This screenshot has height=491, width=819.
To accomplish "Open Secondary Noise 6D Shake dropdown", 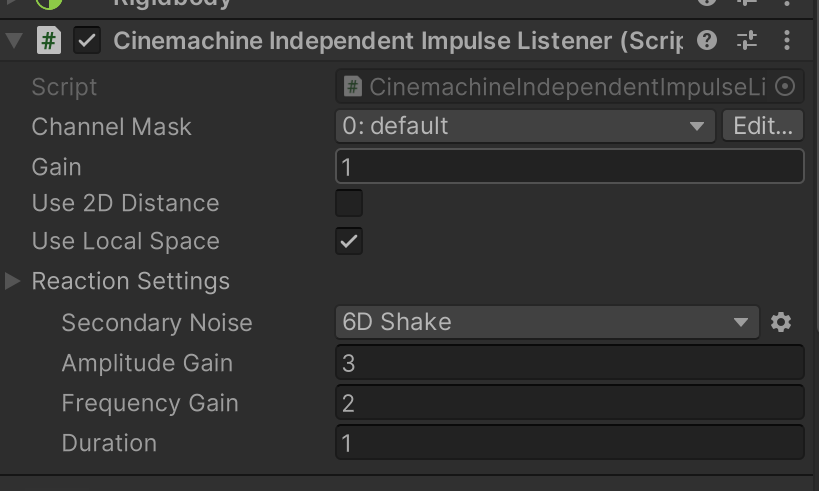I will [x=546, y=322].
